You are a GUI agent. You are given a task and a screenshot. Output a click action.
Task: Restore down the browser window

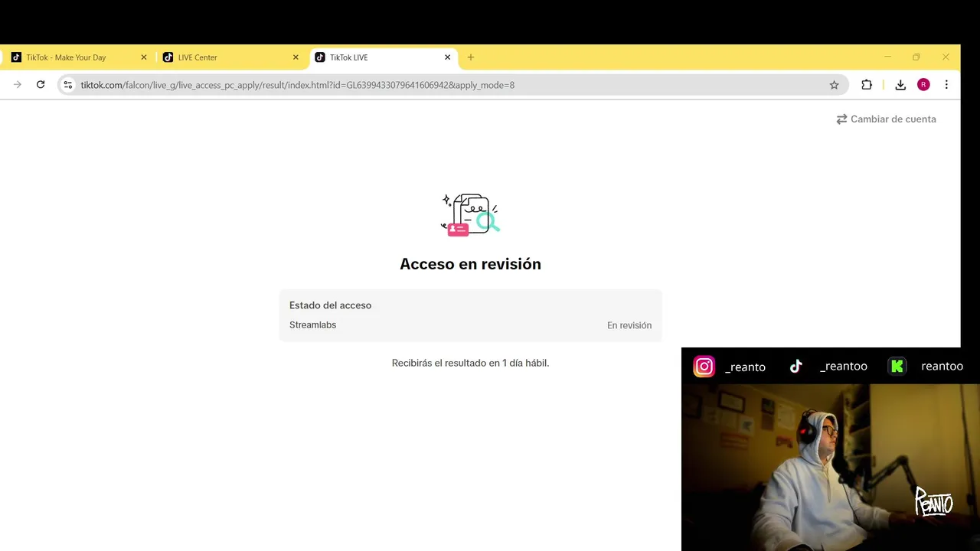[x=916, y=57]
